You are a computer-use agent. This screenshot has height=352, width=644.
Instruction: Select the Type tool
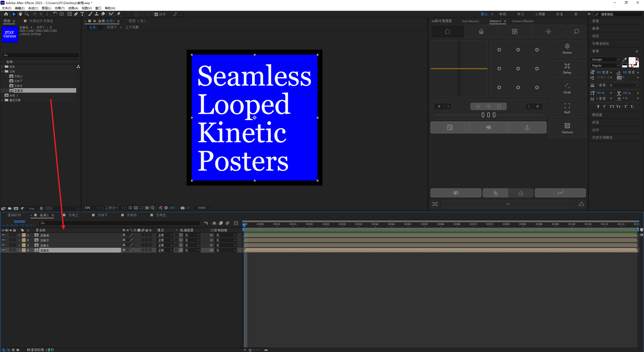(x=82, y=14)
